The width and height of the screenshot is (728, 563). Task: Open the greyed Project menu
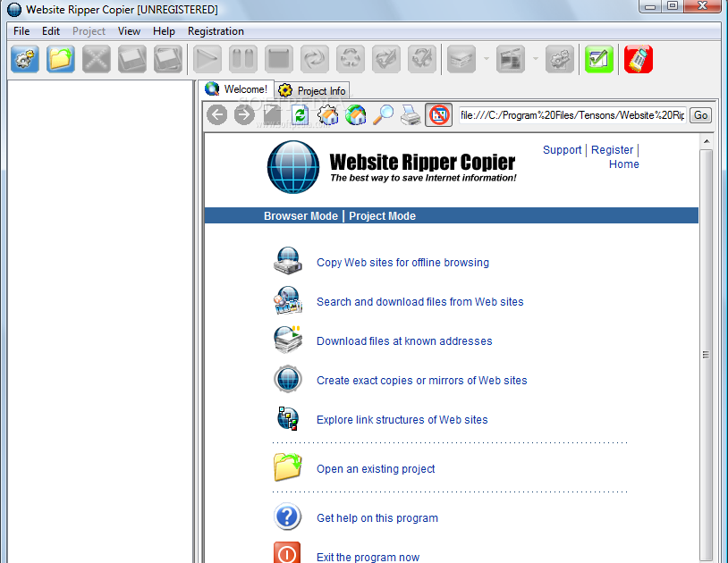[89, 31]
